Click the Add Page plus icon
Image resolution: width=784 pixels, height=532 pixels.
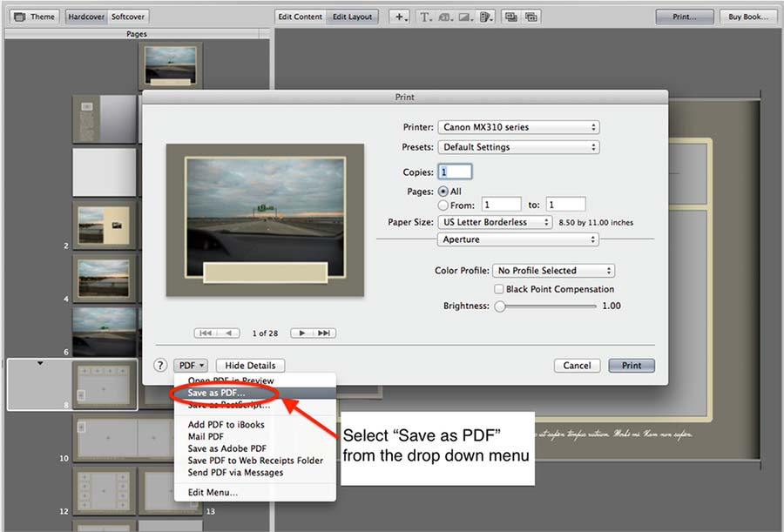(400, 17)
